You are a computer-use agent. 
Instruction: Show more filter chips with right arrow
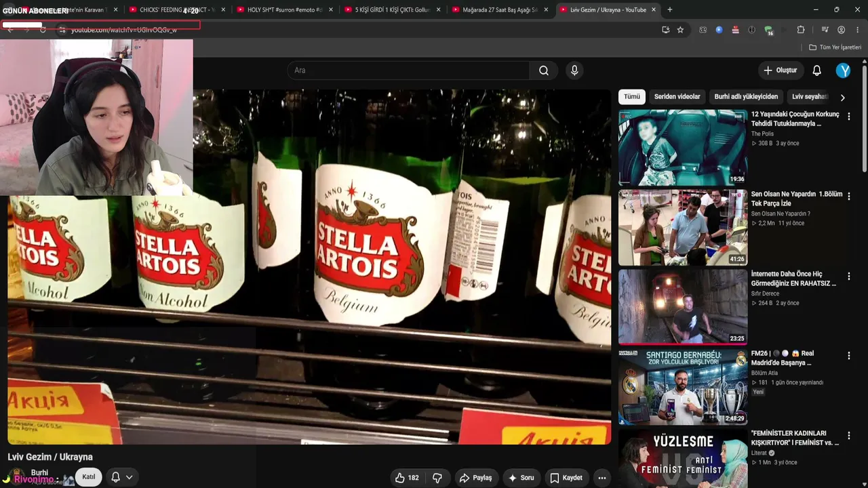pyautogui.click(x=842, y=97)
